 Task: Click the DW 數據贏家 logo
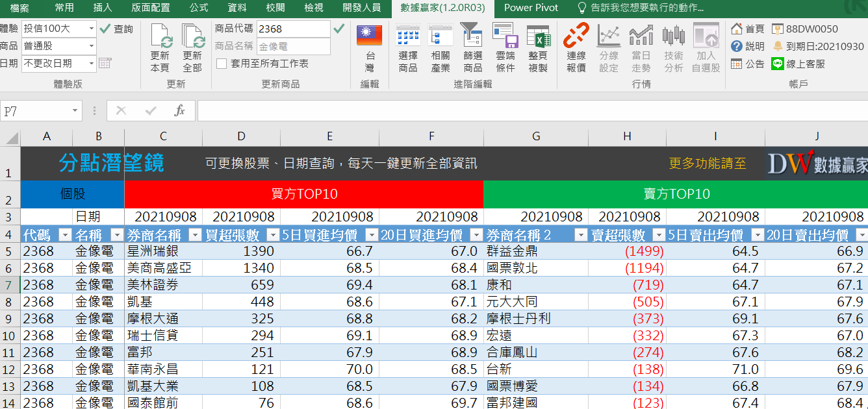(x=817, y=163)
